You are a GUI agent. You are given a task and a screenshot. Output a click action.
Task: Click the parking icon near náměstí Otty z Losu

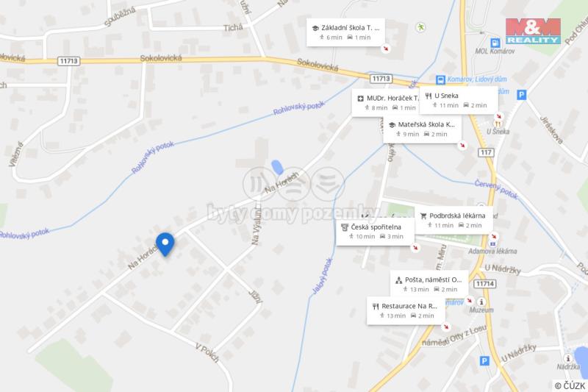[x=484, y=361]
